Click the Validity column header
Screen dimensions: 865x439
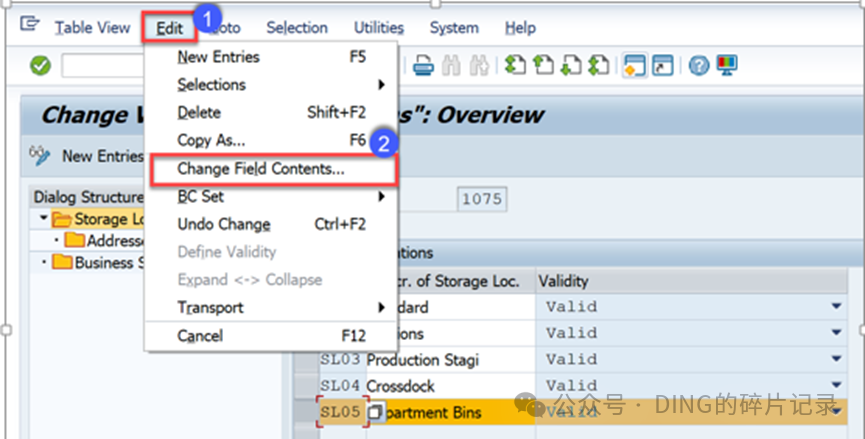point(691,281)
